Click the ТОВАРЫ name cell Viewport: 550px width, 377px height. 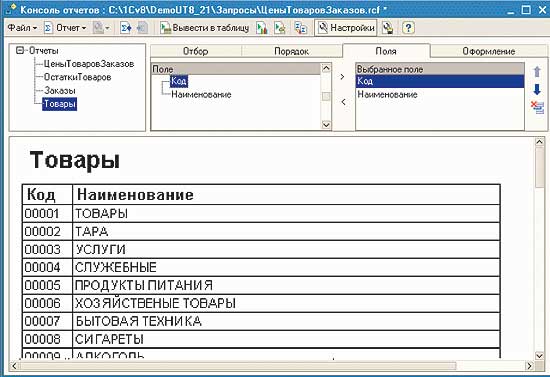(x=286, y=214)
